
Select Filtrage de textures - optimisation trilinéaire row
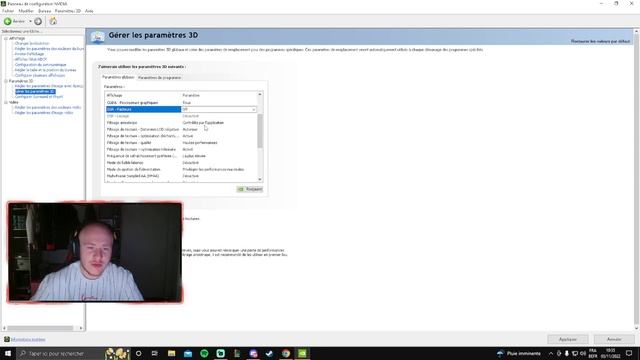(x=181, y=149)
